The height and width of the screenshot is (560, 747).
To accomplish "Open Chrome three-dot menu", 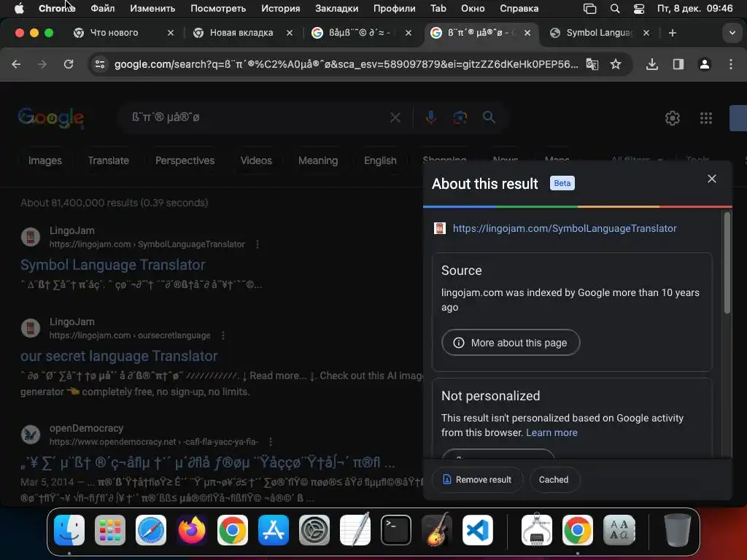I will point(731,64).
